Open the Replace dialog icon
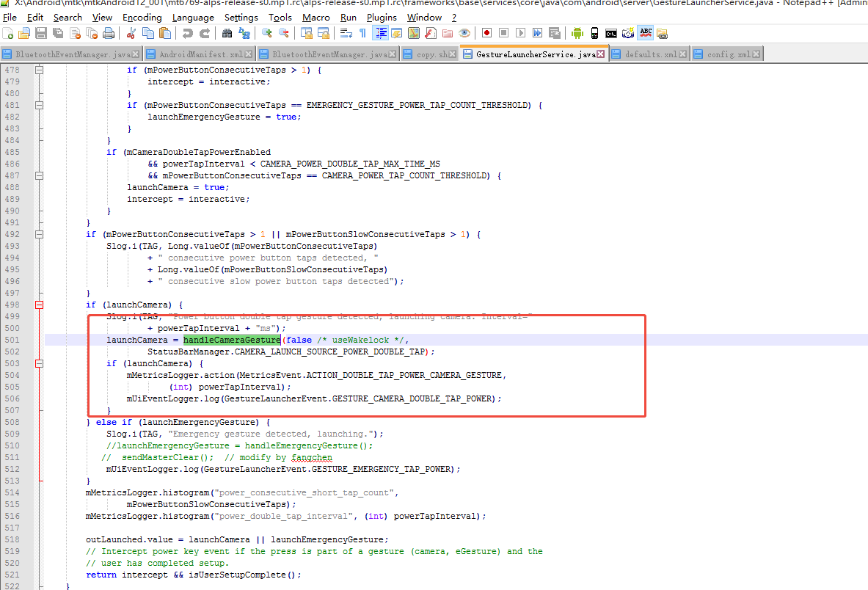This screenshot has height=590, width=868. click(x=244, y=34)
